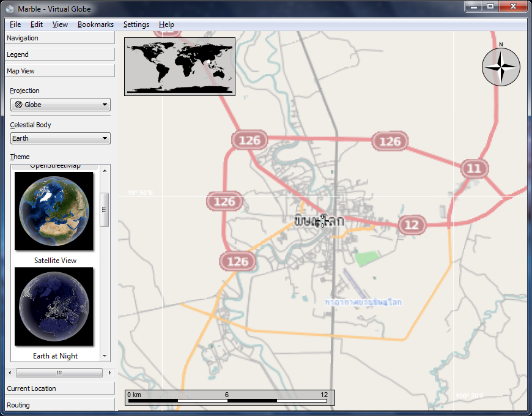Screen dimensions: 532x416
Task: Open the Bookmarks menu
Action: [95, 24]
